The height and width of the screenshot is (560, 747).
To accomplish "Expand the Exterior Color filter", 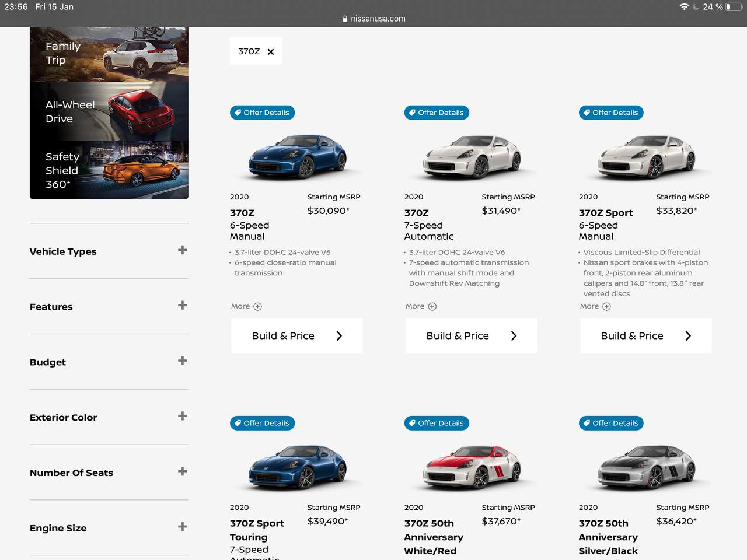I will [x=109, y=417].
